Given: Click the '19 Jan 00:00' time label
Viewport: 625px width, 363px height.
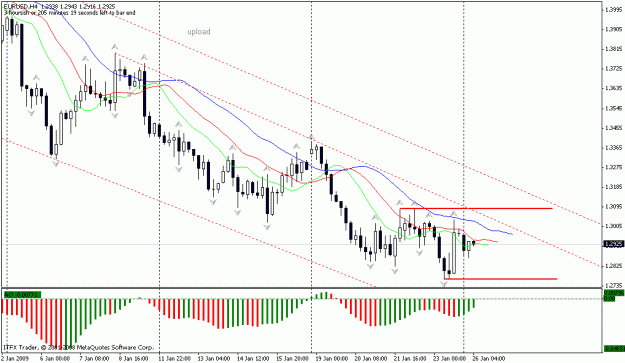Looking at the screenshot, I should tap(332, 358).
